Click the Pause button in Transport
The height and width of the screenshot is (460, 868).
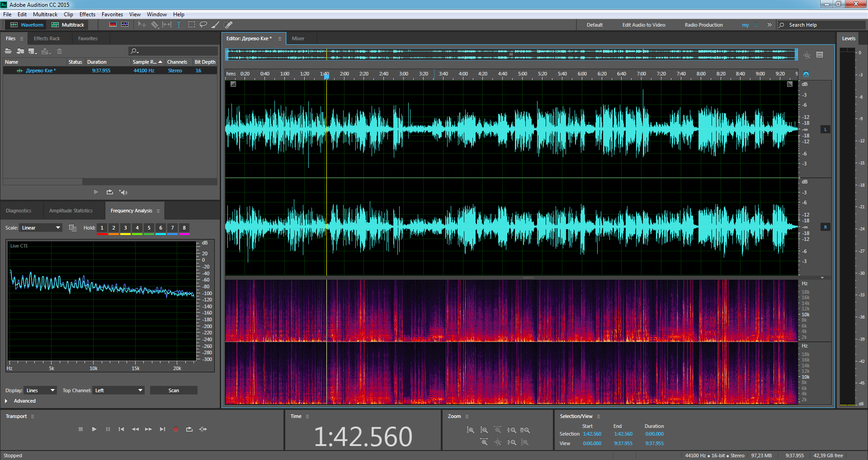(x=108, y=429)
